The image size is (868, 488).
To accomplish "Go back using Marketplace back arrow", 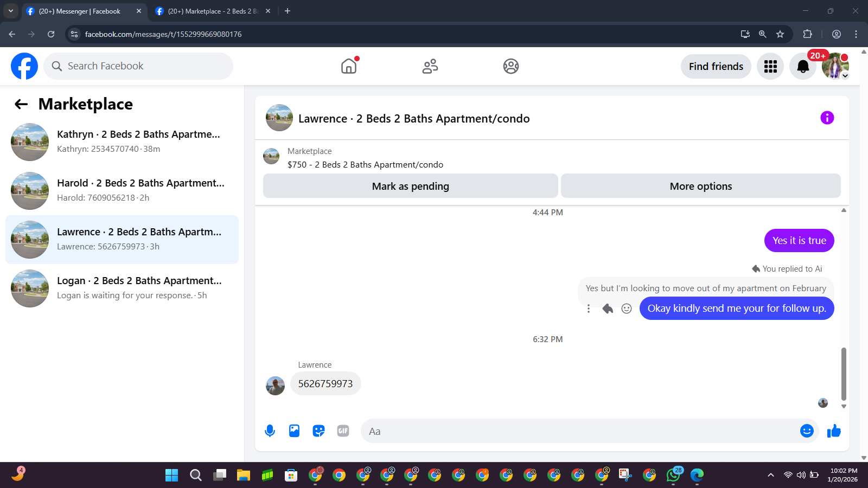I will [21, 104].
